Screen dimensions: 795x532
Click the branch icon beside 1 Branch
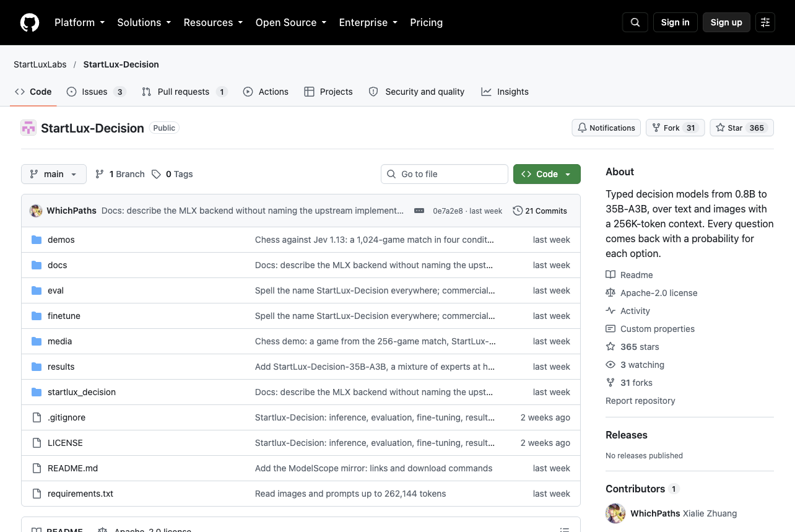100,174
